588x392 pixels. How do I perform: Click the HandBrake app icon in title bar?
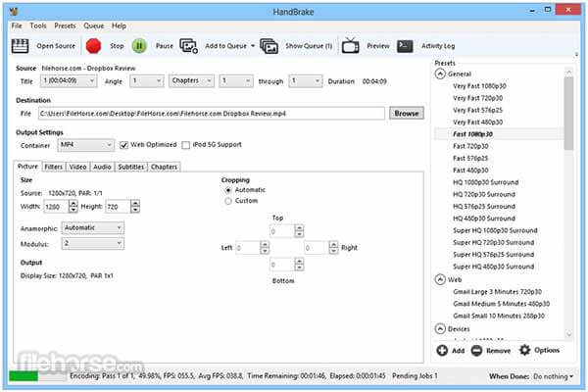(14, 11)
